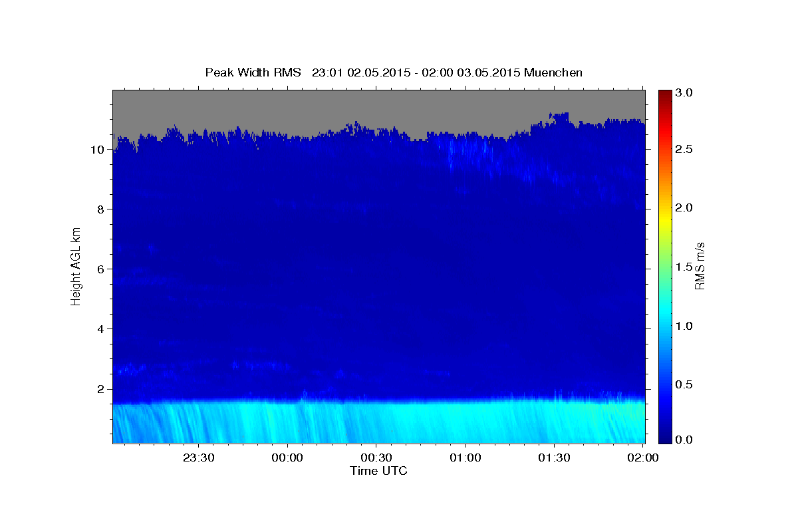Image resolution: width=798 pixels, height=532 pixels.
Task: Click the height tick label 6
Action: (x=102, y=269)
